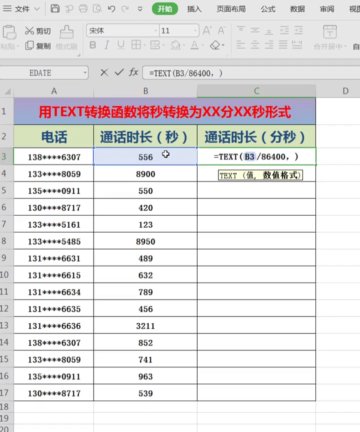The image size is (360, 432).
Task: Open the 插入 (Insert) ribbon tab
Action: coord(194,9)
